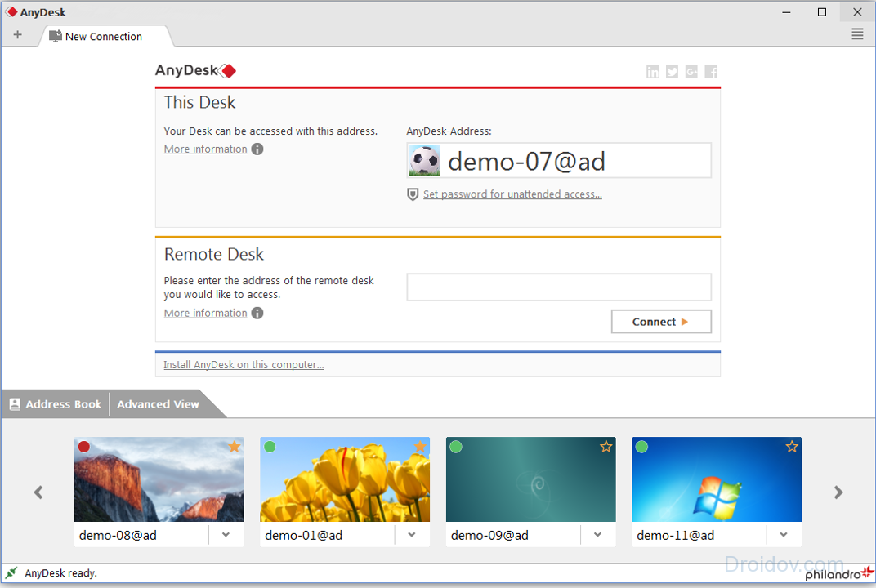
Task: Toggle favorite star on demo-09@ad
Action: 606,447
